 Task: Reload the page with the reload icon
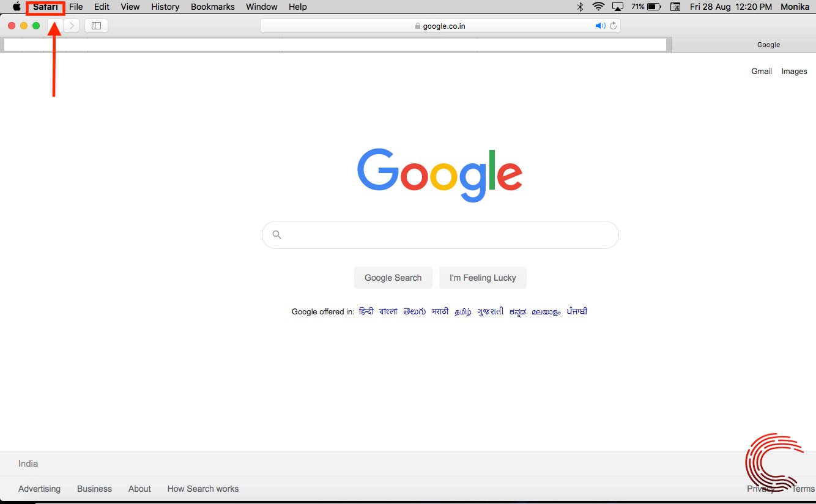[614, 26]
